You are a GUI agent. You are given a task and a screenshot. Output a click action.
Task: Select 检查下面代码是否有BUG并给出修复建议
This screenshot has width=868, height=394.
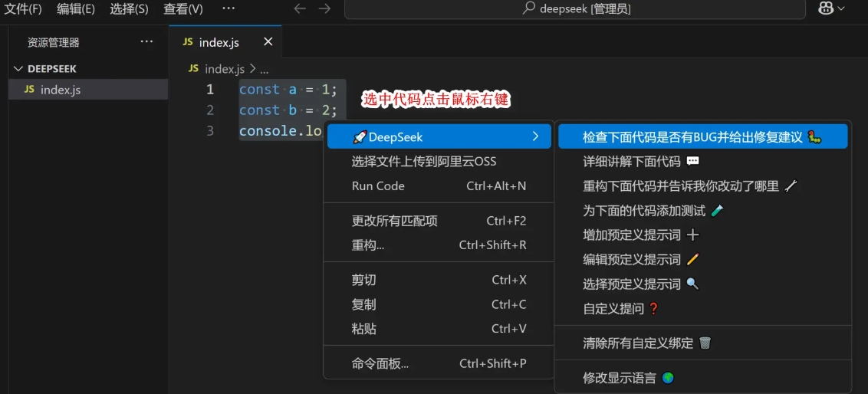coord(703,136)
